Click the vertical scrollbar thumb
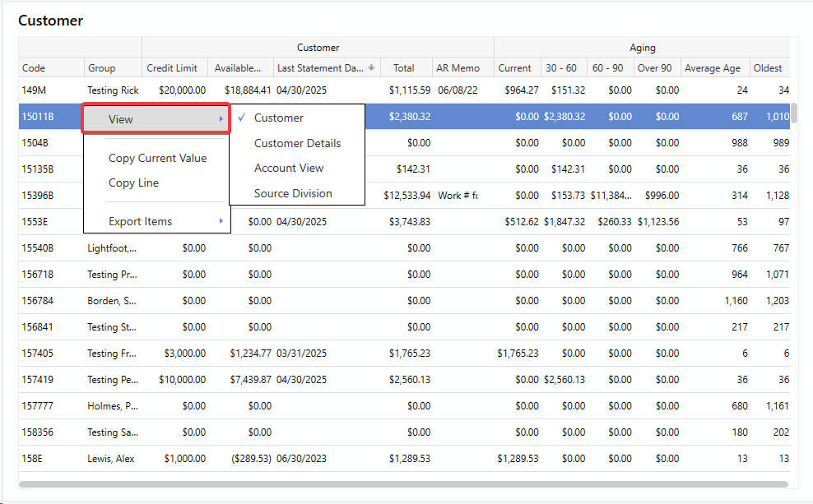The image size is (813, 504). click(x=794, y=113)
